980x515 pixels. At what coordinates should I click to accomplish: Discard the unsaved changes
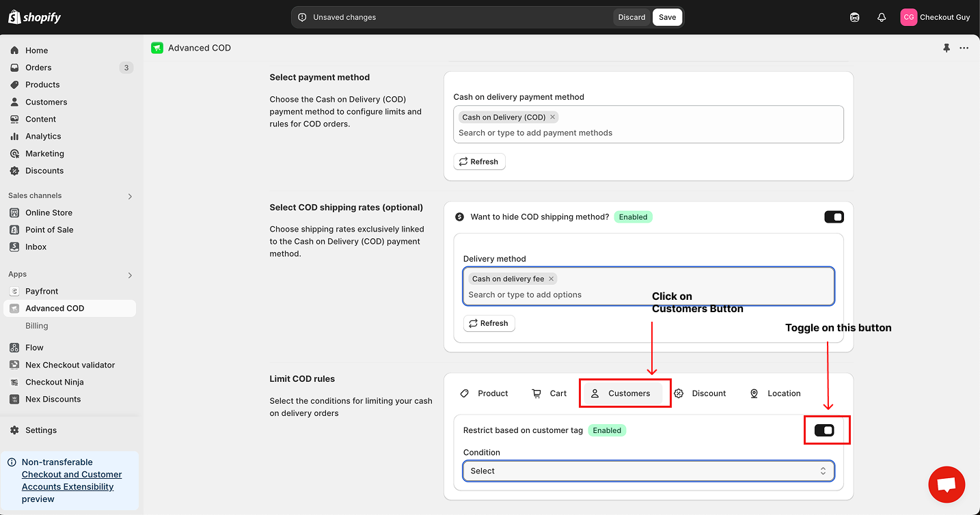(631, 17)
